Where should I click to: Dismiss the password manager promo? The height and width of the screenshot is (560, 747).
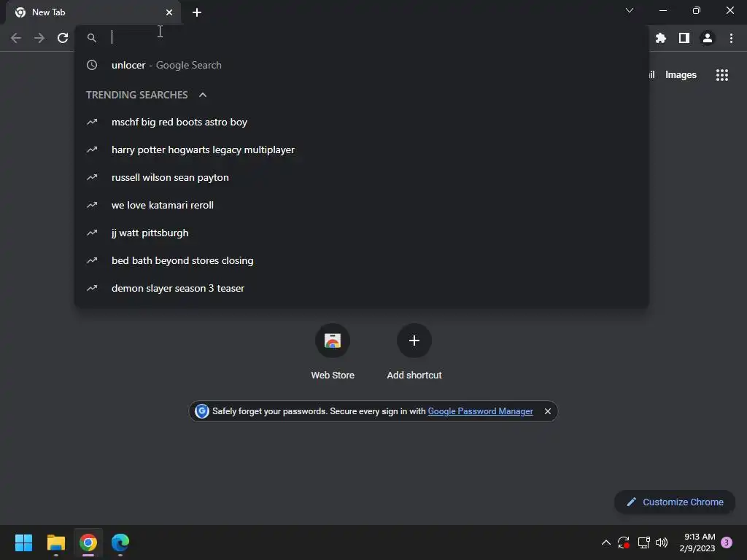[547, 411]
